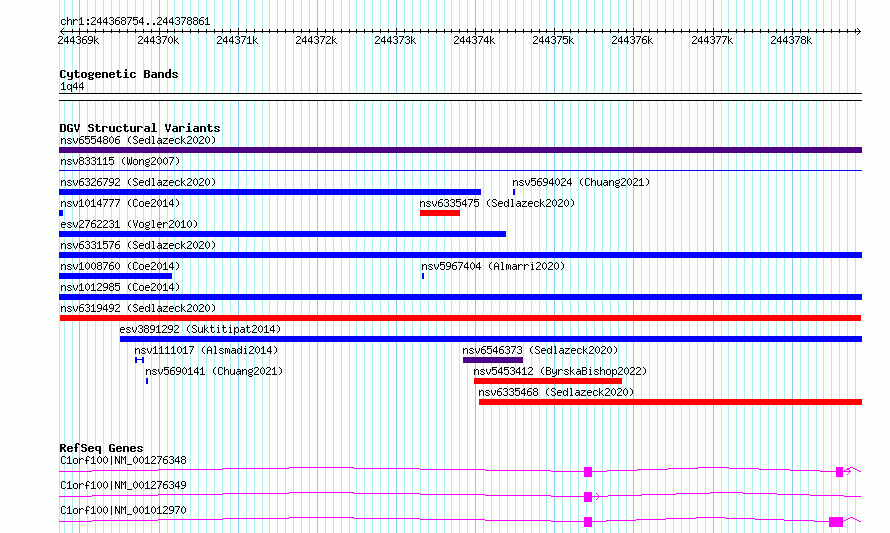Click the exon box of NM_001276349
Viewport: 890px width, 533px height.
pyautogui.click(x=588, y=497)
